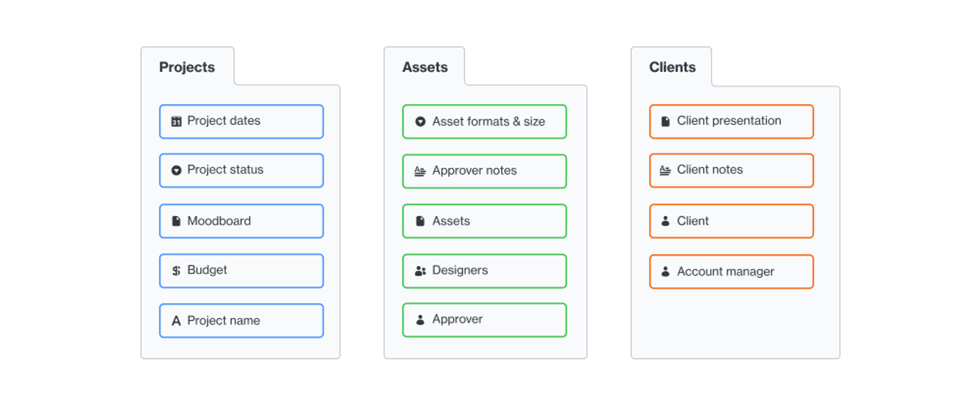This screenshot has width=980, height=405.
Task: Click the calendar icon beside Project dates
Action: coord(176,121)
